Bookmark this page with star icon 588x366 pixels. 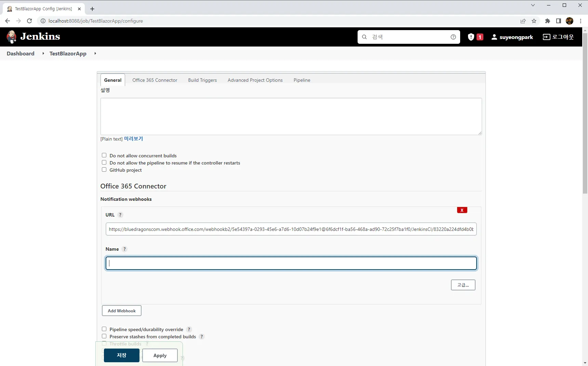coord(534,21)
